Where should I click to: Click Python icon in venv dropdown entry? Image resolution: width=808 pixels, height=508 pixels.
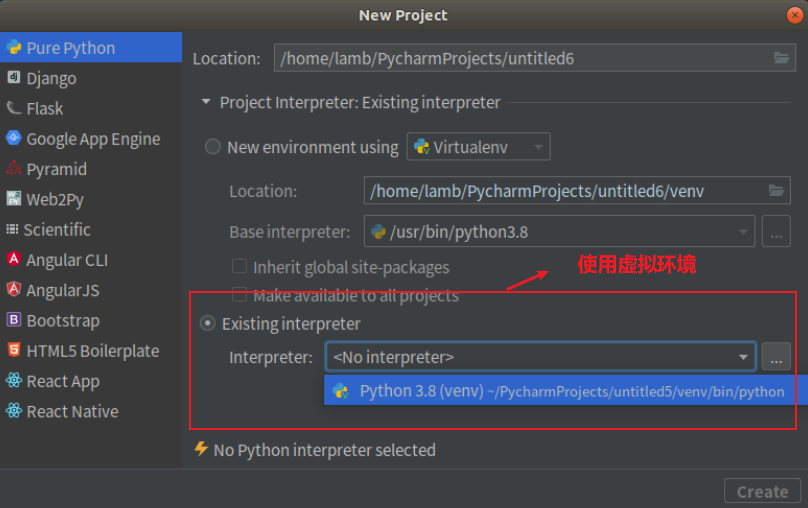[x=341, y=391]
